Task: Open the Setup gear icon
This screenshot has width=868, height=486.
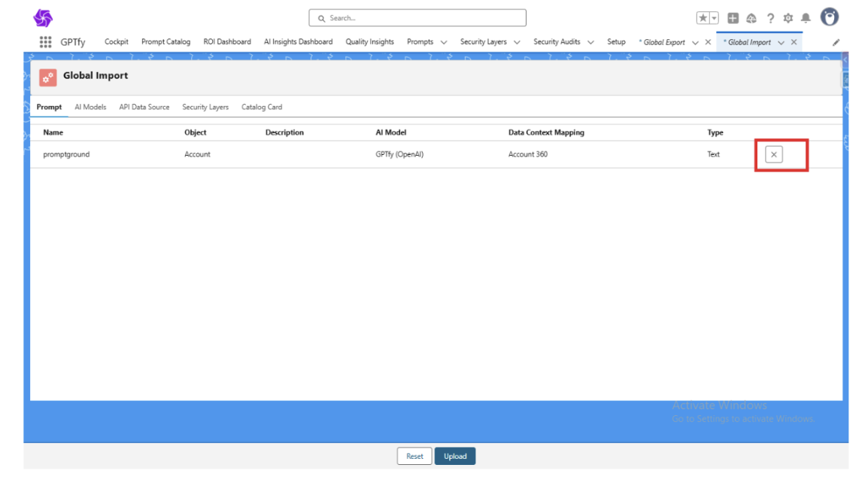Action: (788, 18)
